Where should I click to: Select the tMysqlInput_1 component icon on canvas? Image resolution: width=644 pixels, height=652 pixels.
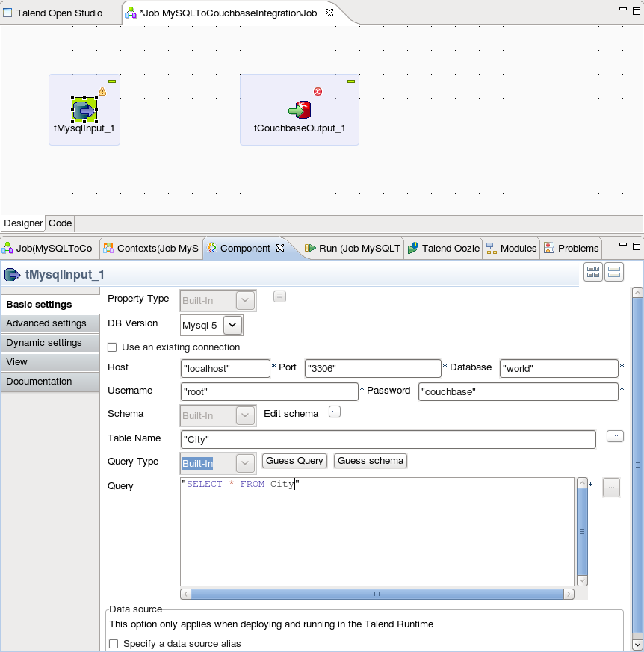pos(84,110)
